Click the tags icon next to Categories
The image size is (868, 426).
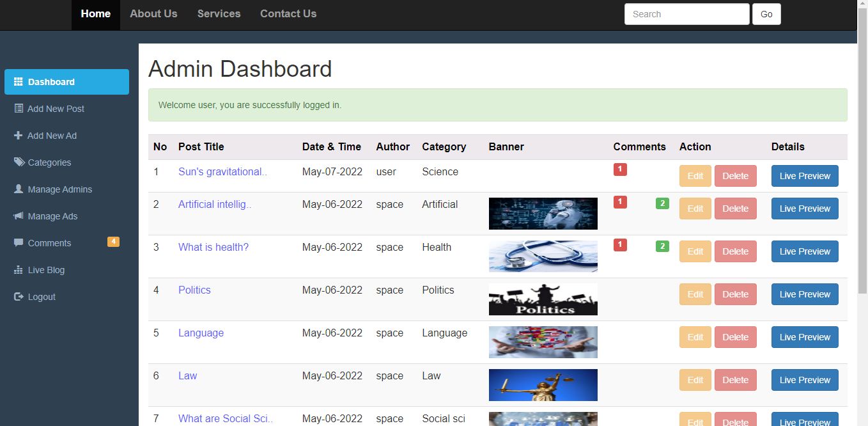pos(19,162)
